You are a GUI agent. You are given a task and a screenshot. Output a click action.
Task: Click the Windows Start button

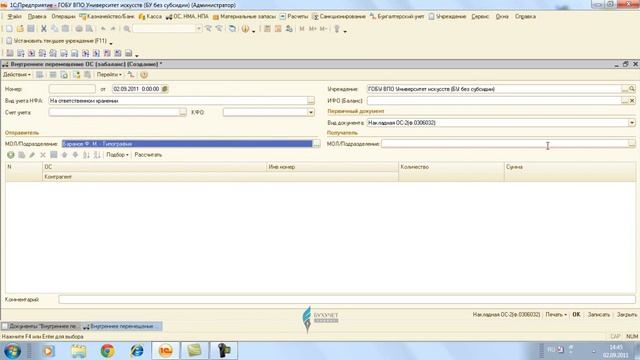13,351
